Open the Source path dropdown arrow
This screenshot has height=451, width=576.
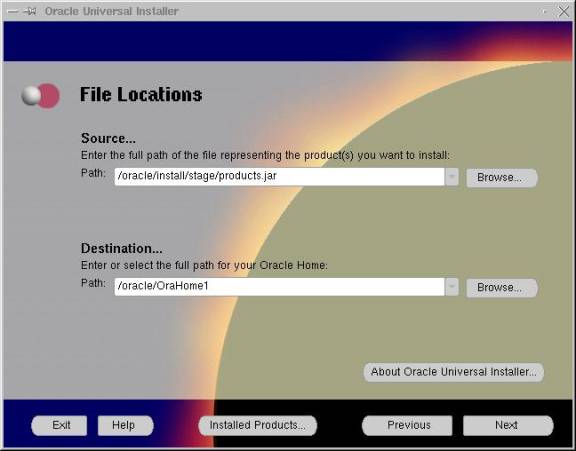[452, 177]
